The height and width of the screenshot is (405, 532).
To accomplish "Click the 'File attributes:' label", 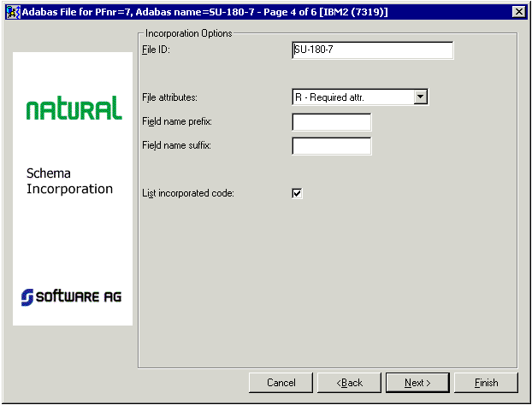I will (169, 98).
